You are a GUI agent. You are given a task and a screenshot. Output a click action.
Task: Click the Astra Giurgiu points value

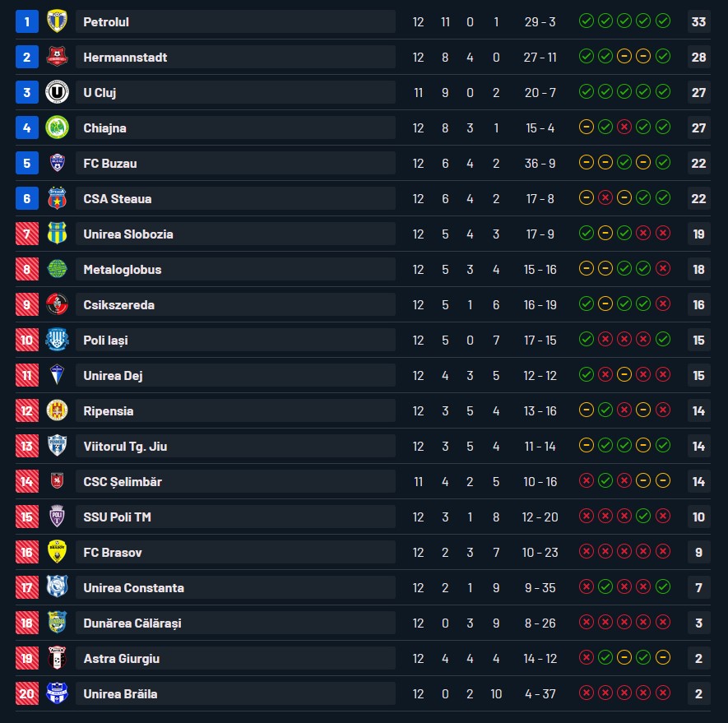[x=698, y=658]
